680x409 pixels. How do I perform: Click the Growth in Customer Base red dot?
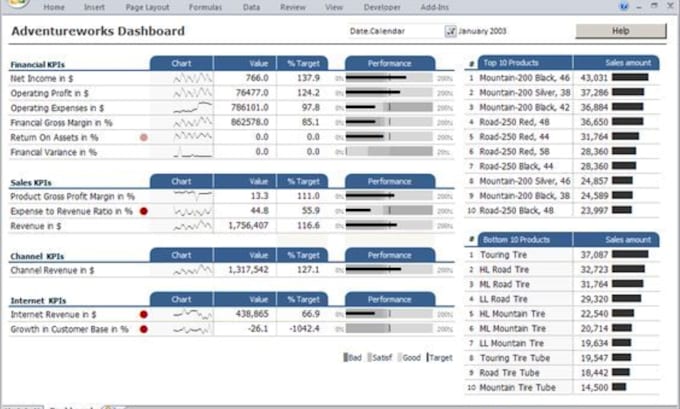[144, 329]
